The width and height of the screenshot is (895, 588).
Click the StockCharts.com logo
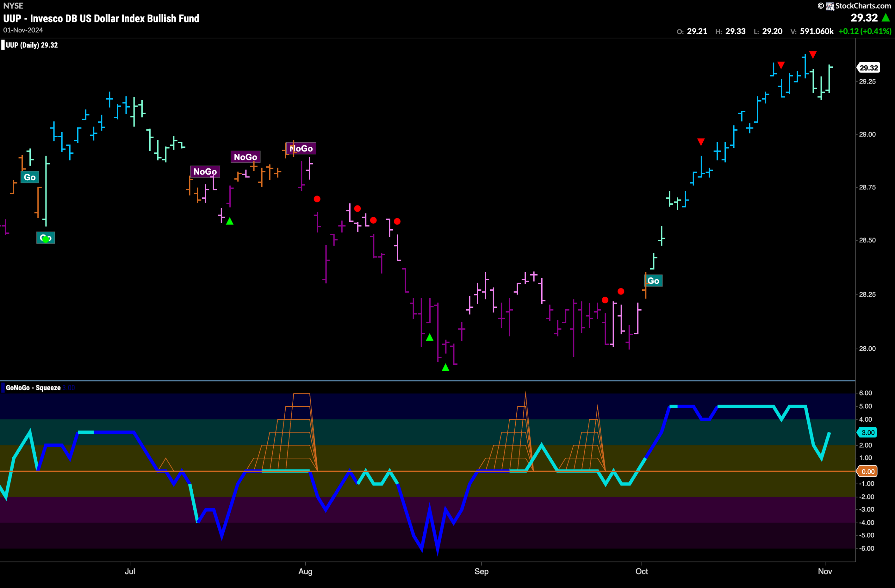click(x=854, y=6)
